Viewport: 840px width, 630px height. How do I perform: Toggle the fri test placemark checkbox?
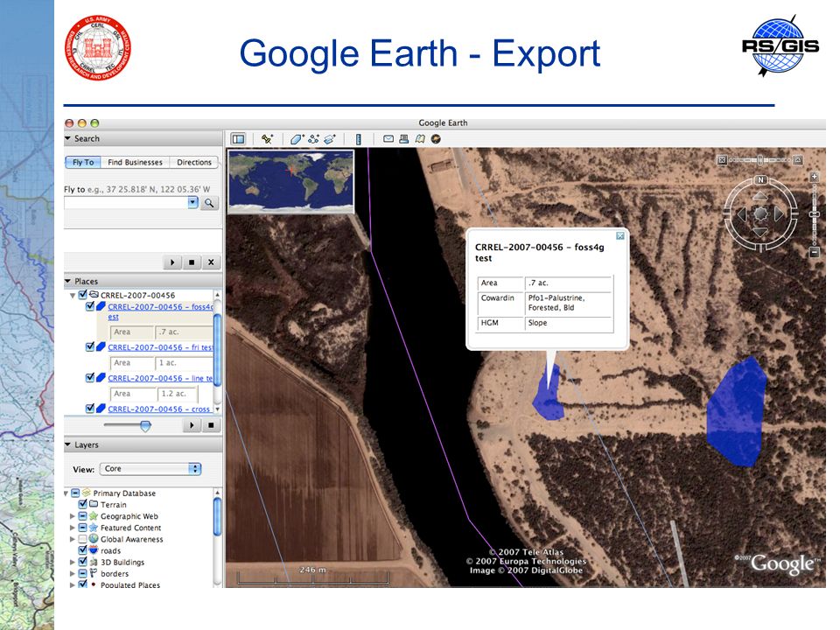[x=90, y=346]
